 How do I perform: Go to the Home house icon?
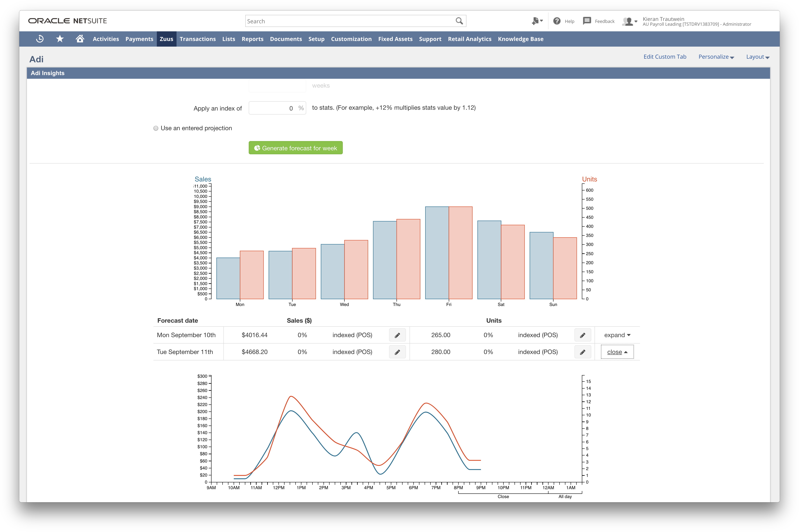pos(80,39)
